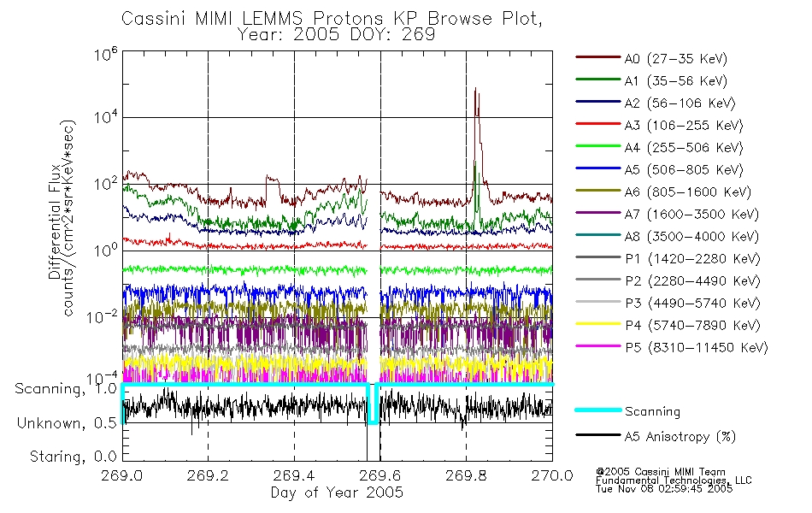Click the A1 (35-56 KeV) legend label
Viewport: 812px width, 513px height.
click(x=675, y=81)
